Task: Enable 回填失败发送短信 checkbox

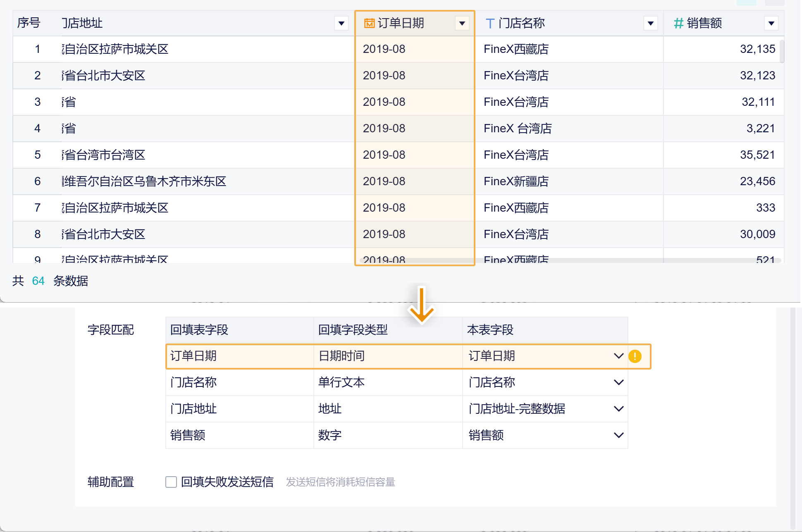Action: [x=171, y=482]
